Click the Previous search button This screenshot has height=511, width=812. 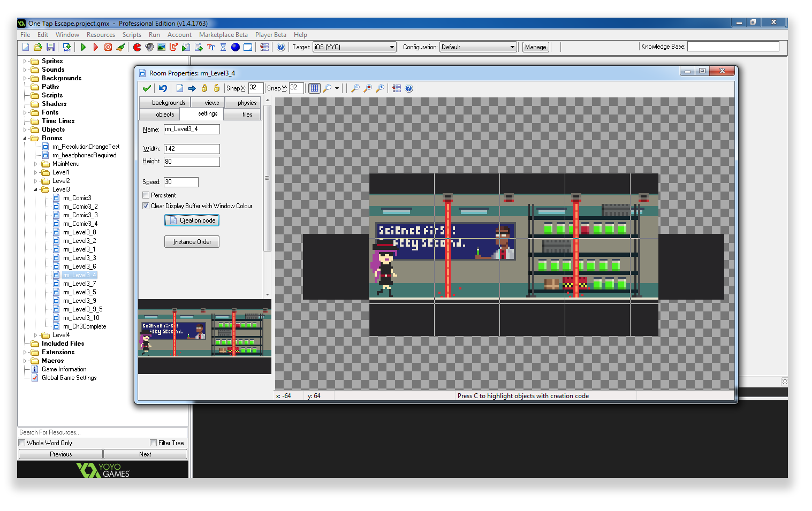click(60, 454)
